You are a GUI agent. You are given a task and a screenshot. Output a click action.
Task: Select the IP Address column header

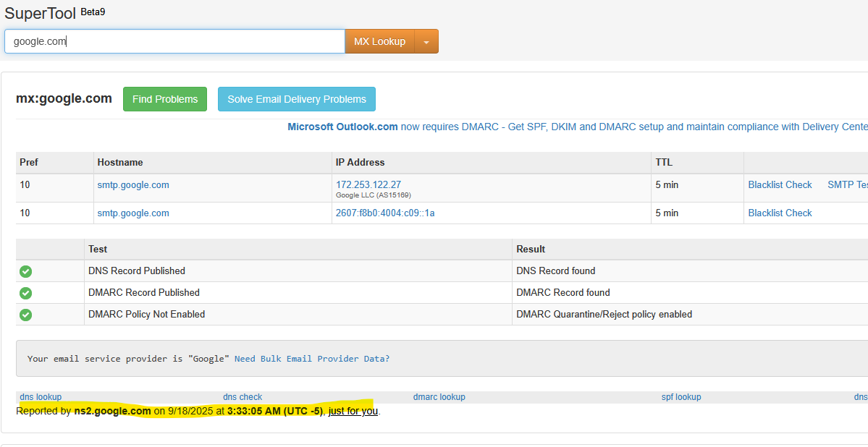coord(361,163)
